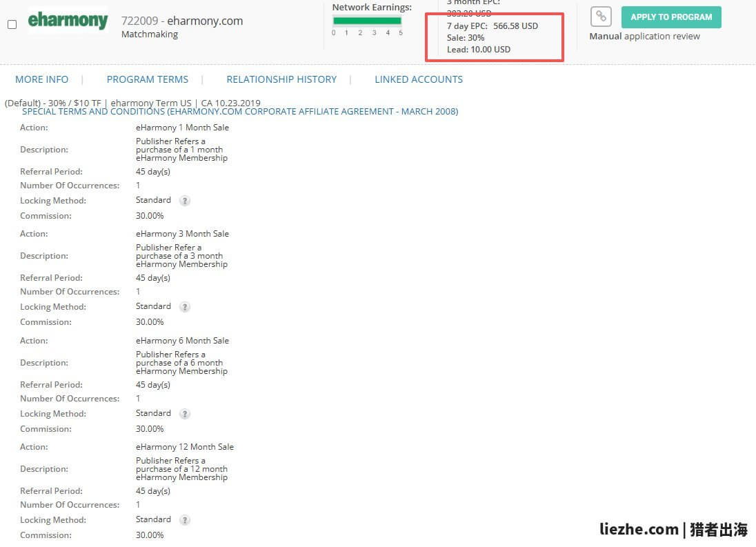Click the 'Network Earnings:' label

(372, 7)
